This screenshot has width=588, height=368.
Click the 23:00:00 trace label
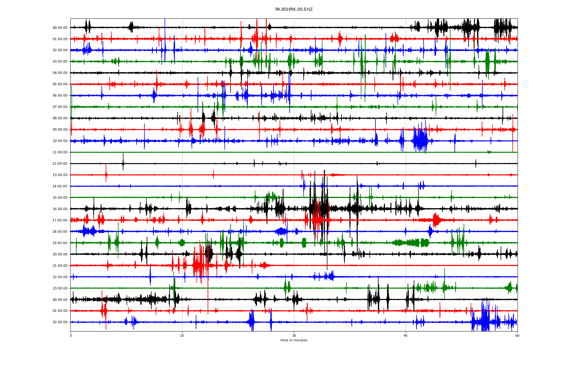coord(60,289)
